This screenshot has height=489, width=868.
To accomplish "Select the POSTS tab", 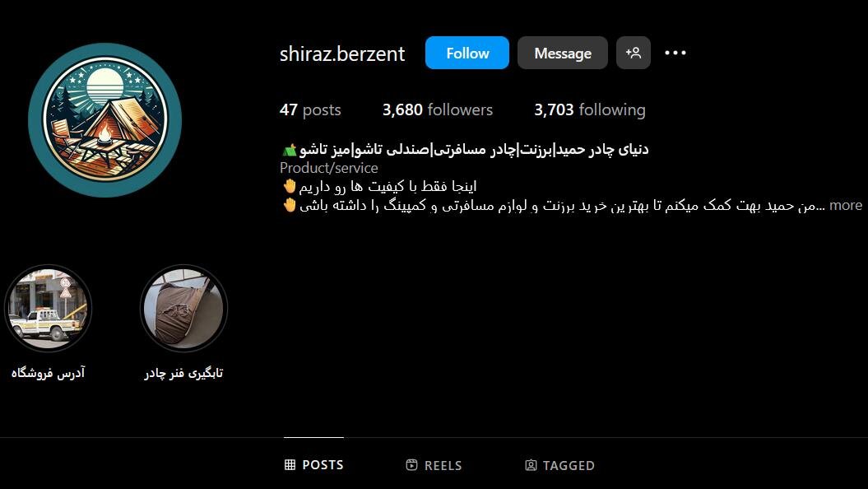I will tap(313, 464).
